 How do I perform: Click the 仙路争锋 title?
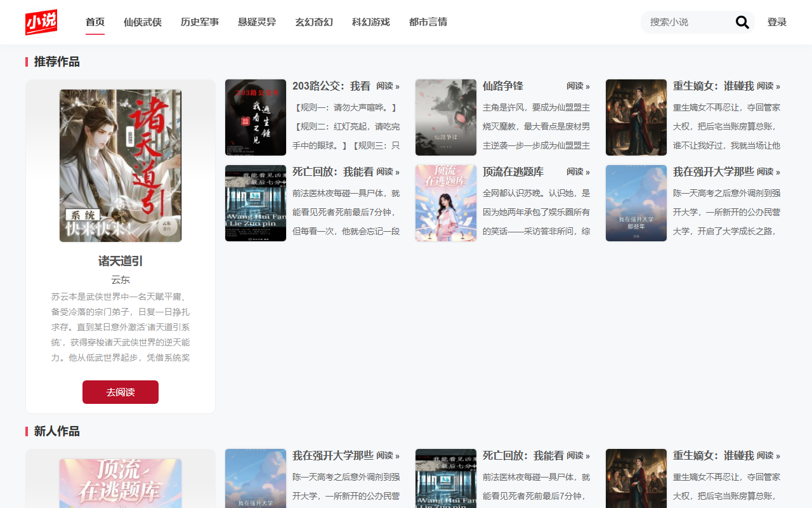click(x=503, y=86)
